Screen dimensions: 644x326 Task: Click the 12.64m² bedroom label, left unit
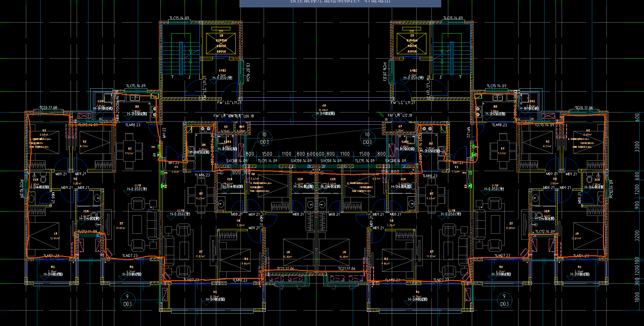pos(55,238)
